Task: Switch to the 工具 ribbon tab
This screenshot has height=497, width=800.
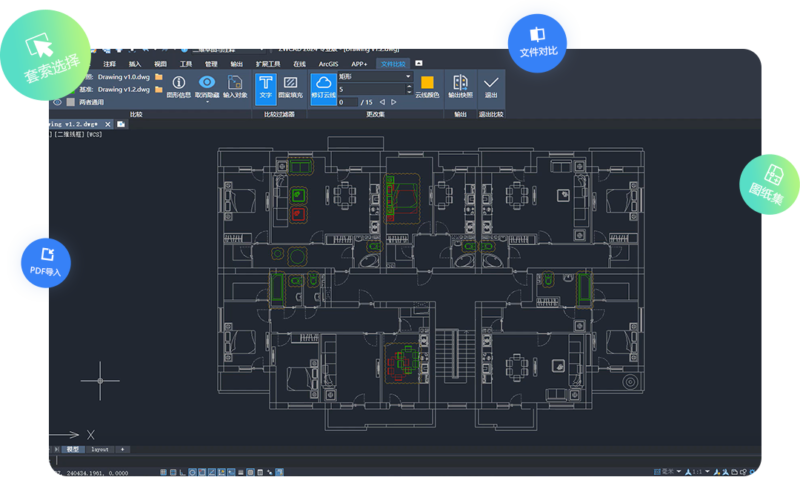Action: 186,64
